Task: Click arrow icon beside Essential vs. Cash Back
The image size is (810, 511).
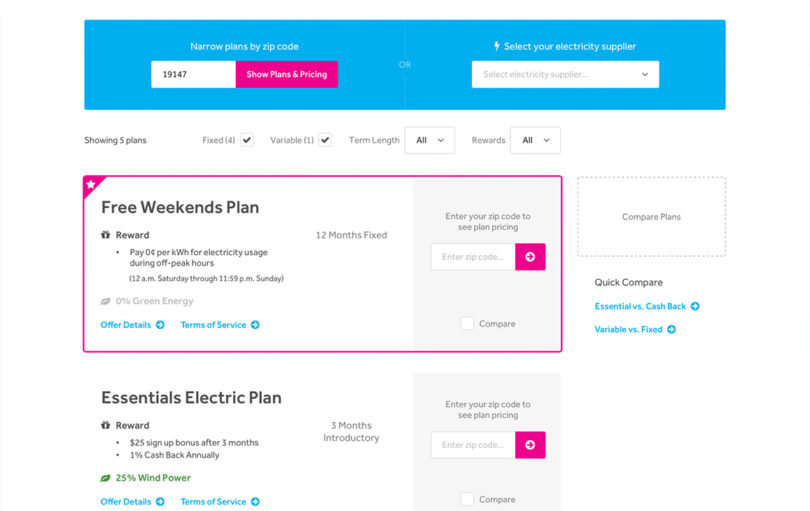Action: coord(695,306)
